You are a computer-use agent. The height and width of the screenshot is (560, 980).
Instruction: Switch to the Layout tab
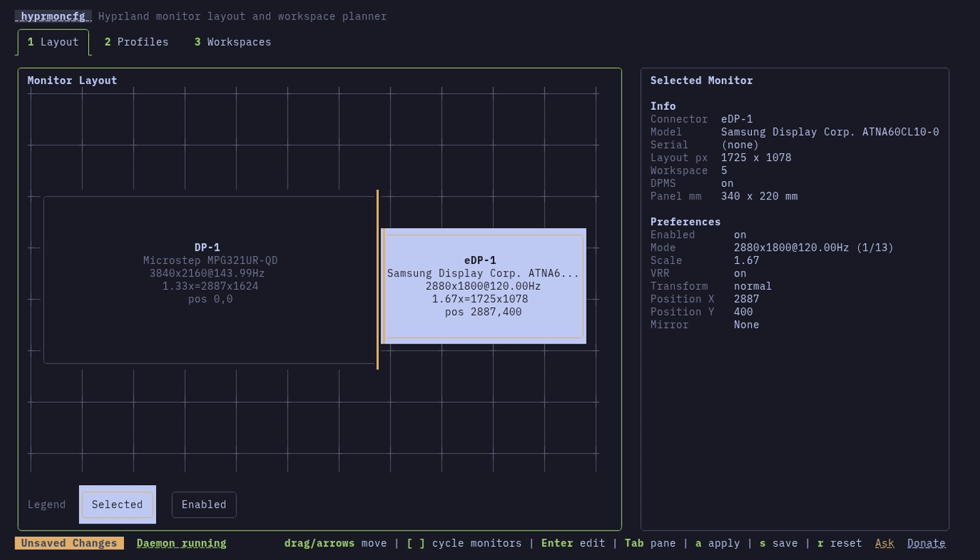click(x=53, y=42)
